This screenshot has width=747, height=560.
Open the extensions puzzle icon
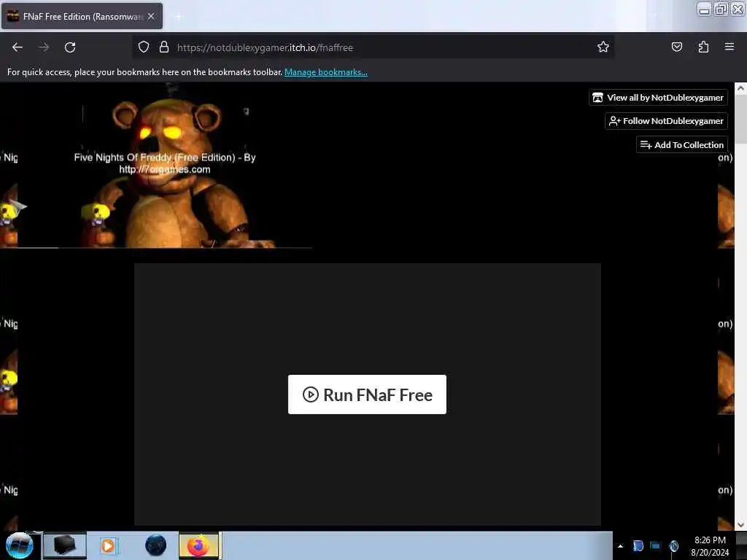coord(703,47)
